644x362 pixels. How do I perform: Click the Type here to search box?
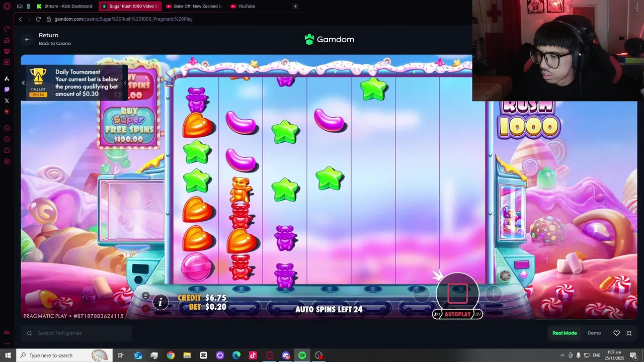[64, 355]
